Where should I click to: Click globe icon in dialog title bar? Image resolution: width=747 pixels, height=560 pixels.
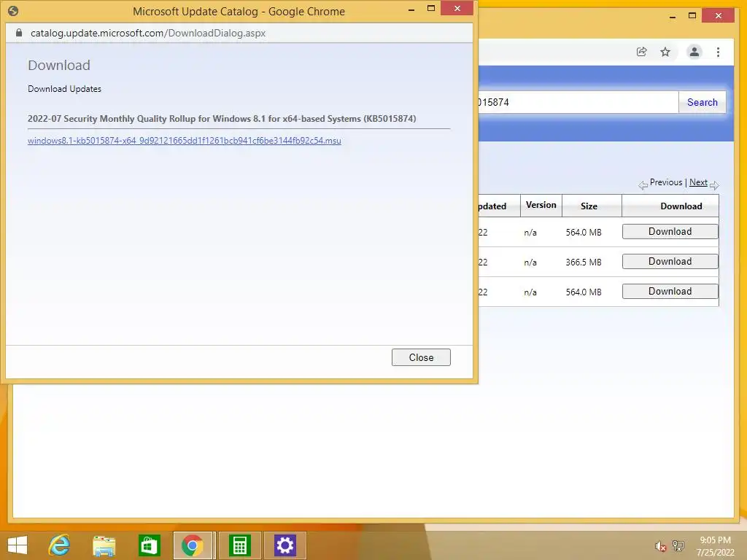pyautogui.click(x=13, y=10)
